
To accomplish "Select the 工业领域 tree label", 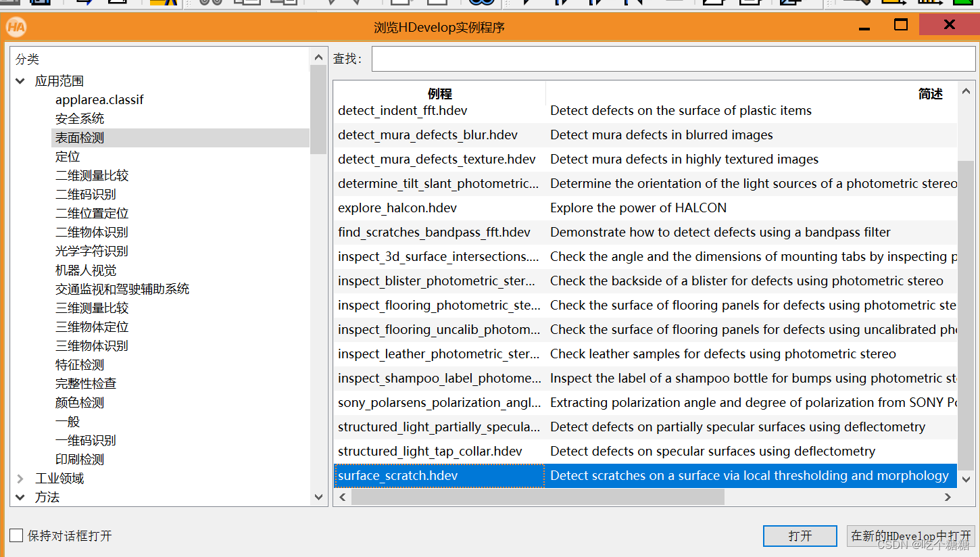I will [59, 479].
